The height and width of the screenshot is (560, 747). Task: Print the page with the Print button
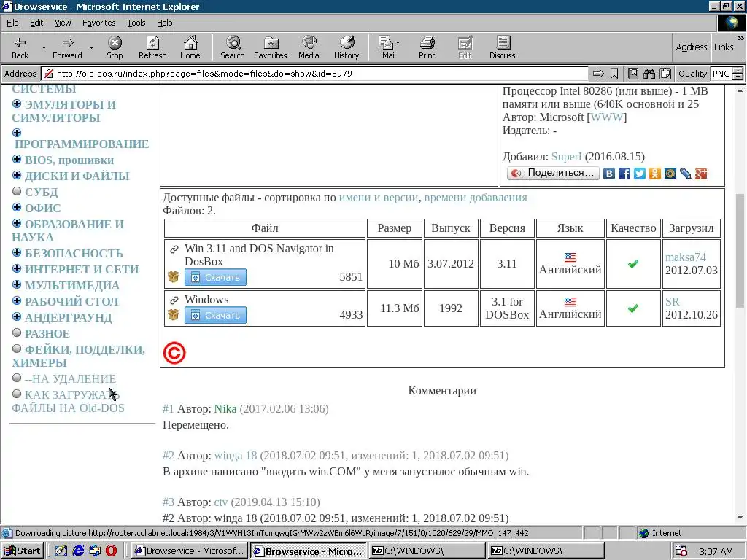click(427, 47)
